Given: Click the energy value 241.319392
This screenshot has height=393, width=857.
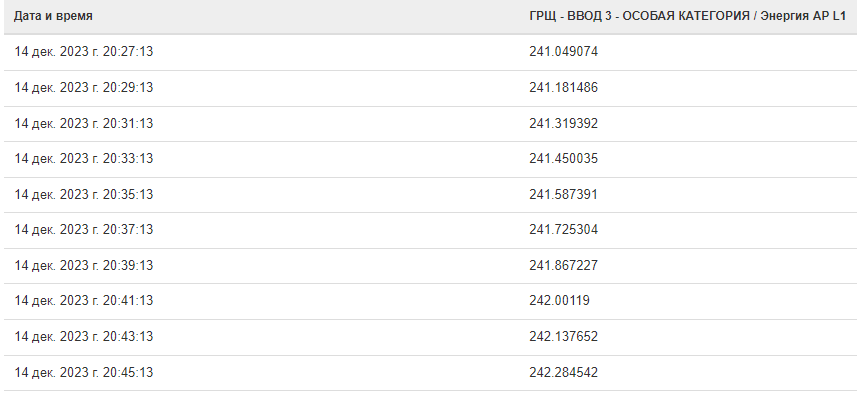Looking at the screenshot, I should tap(563, 124).
